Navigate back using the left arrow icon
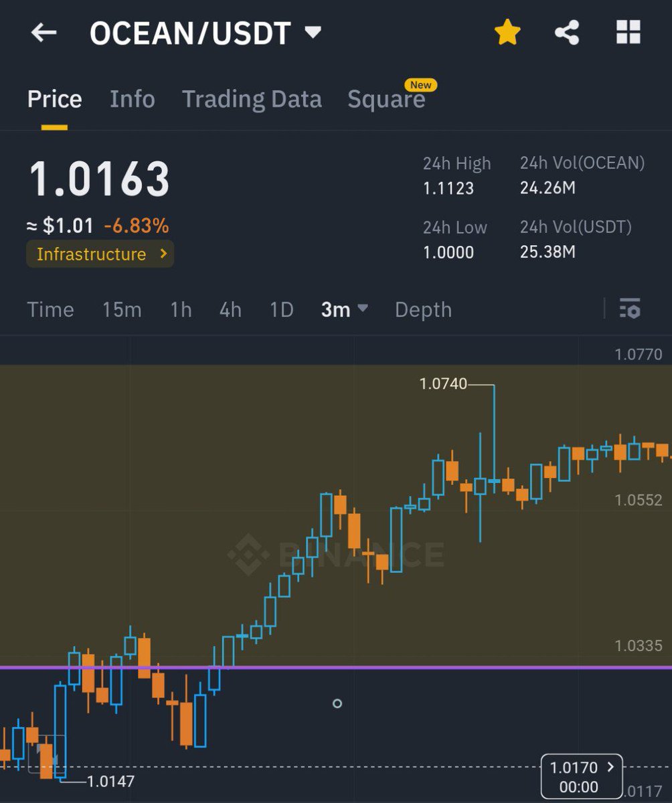672x803 pixels. coord(43,32)
